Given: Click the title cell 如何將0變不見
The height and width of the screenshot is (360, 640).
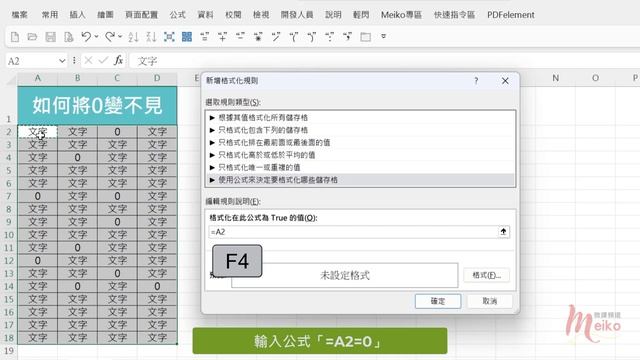Looking at the screenshot, I should click(x=97, y=106).
